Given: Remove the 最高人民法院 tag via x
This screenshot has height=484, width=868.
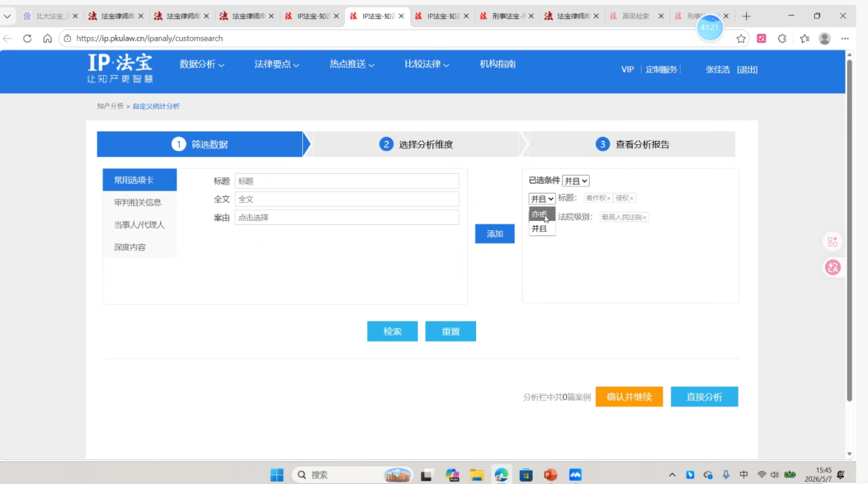Looking at the screenshot, I should point(644,217).
